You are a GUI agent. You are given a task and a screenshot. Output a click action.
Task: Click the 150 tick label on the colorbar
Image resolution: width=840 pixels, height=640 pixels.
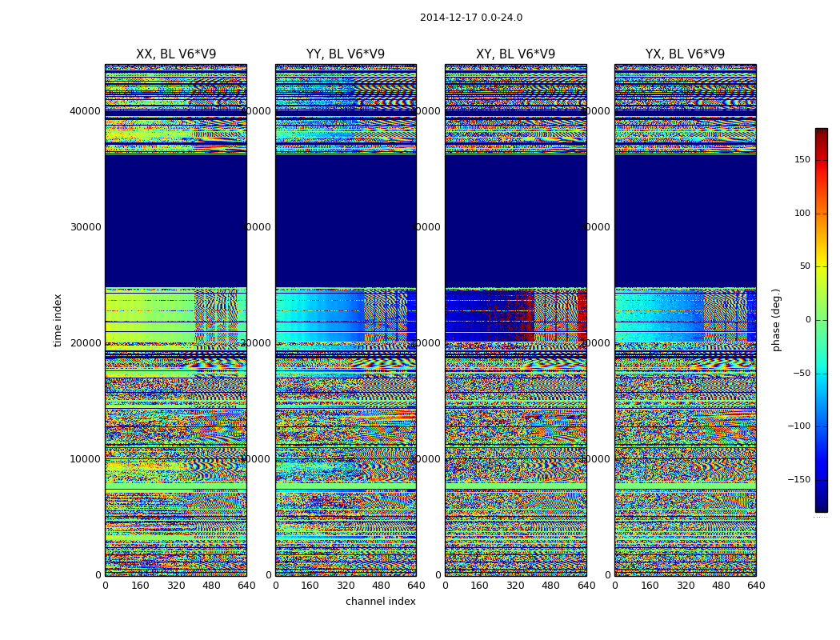802,160
